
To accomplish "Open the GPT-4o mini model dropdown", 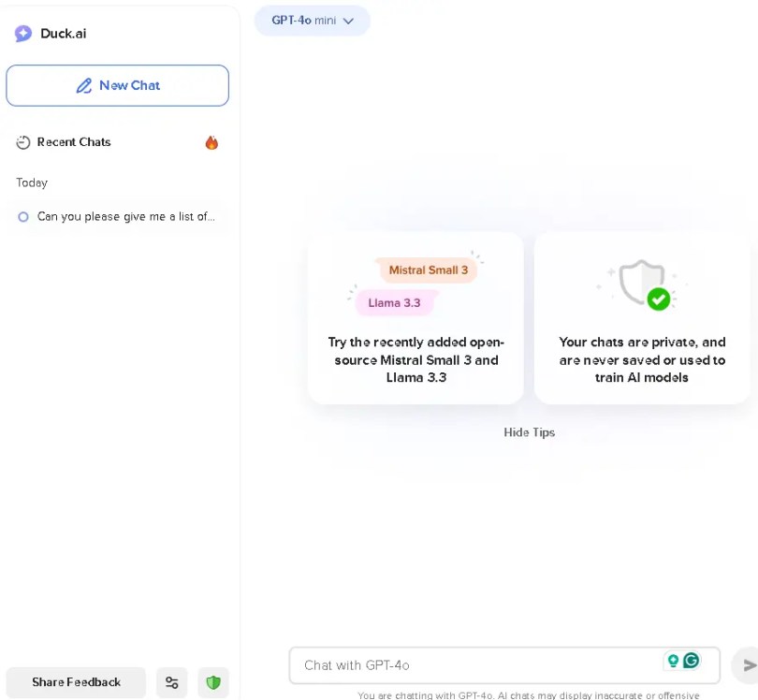I will (313, 21).
